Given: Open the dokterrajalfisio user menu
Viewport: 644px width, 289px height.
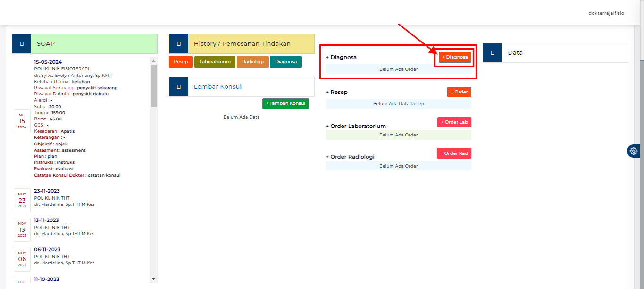Looking at the screenshot, I should 606,13.
